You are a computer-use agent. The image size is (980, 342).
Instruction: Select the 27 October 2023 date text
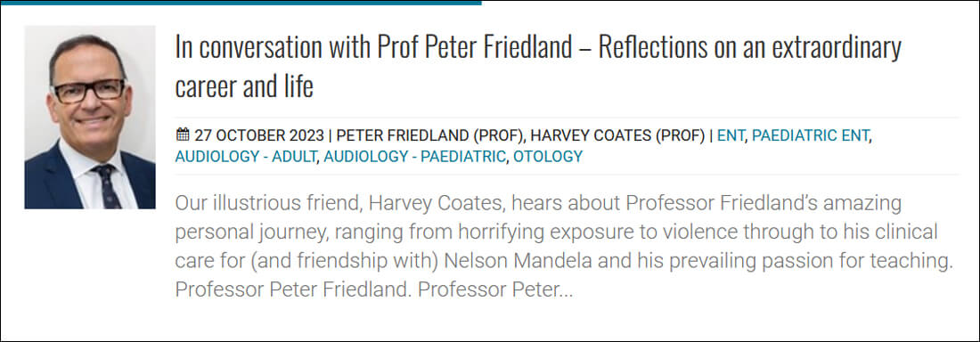coord(259,135)
